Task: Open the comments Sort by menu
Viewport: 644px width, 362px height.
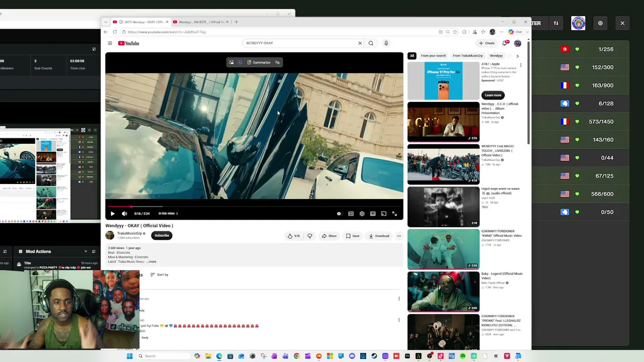Action: [x=159, y=275]
